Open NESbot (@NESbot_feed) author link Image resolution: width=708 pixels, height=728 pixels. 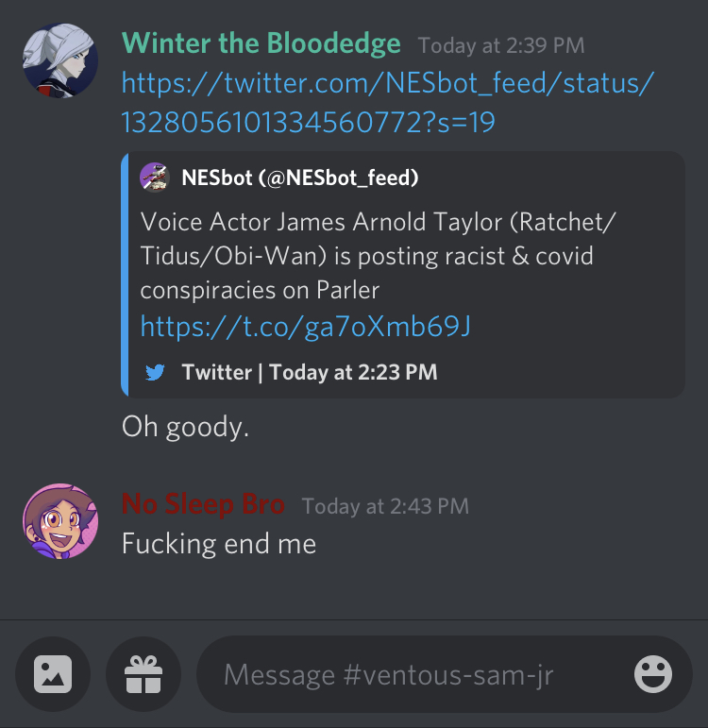click(300, 178)
